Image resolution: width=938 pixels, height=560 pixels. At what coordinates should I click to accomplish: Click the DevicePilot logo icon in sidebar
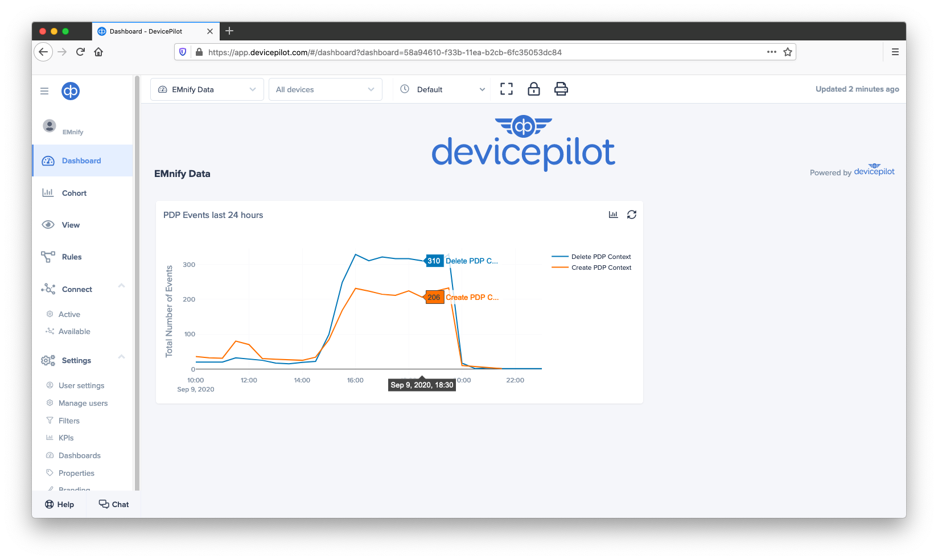tap(71, 91)
